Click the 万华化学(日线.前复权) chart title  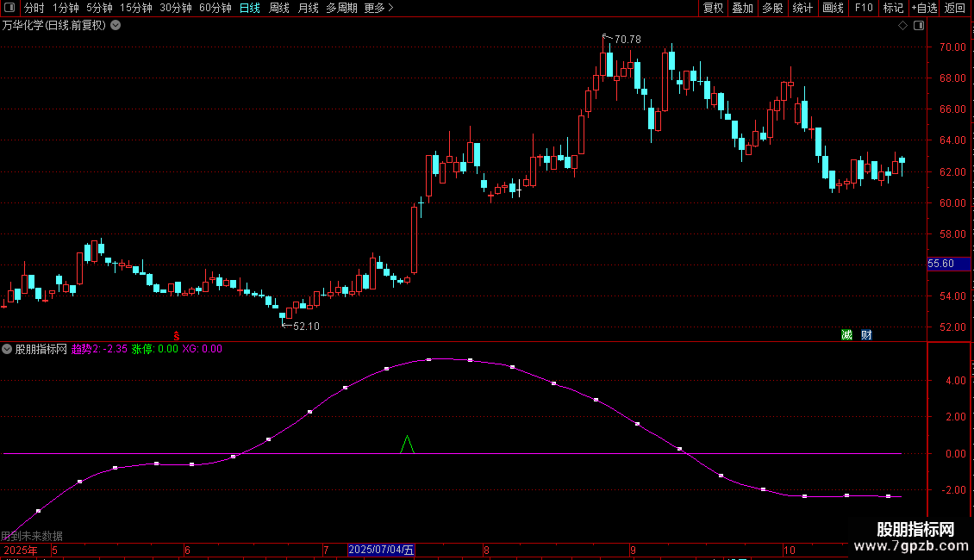coord(54,26)
